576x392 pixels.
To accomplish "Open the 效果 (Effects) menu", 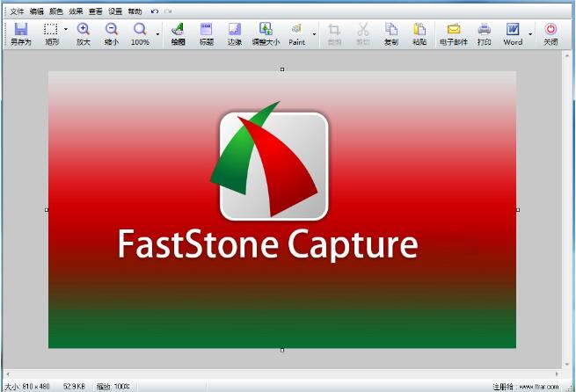I will [75, 11].
